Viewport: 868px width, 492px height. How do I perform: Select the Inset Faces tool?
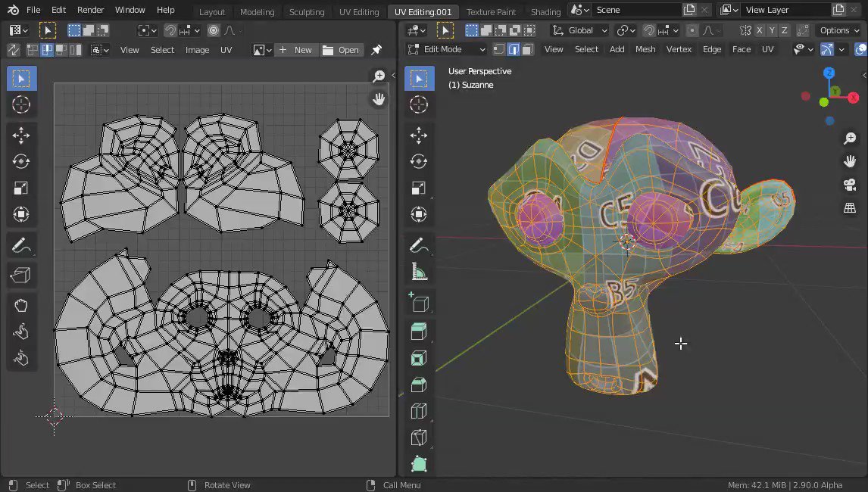[419, 358]
